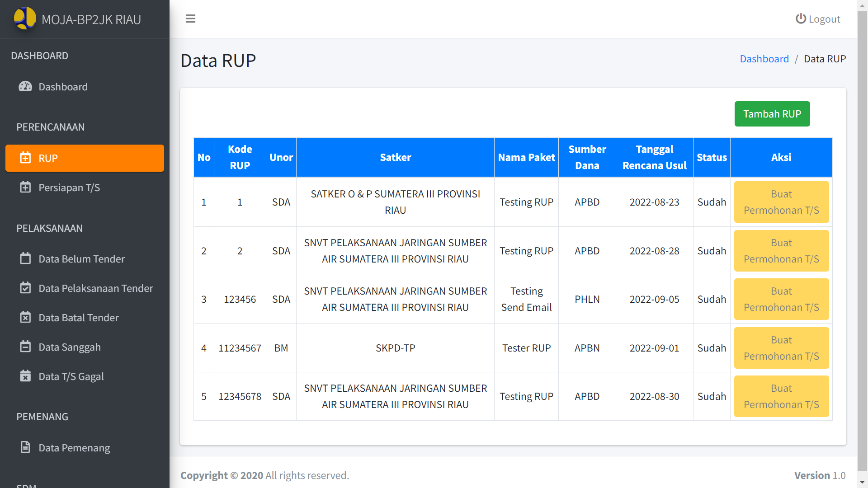868x488 pixels.
Task: Create Permohonan T/S for SKPD-TP row
Action: [x=781, y=348]
